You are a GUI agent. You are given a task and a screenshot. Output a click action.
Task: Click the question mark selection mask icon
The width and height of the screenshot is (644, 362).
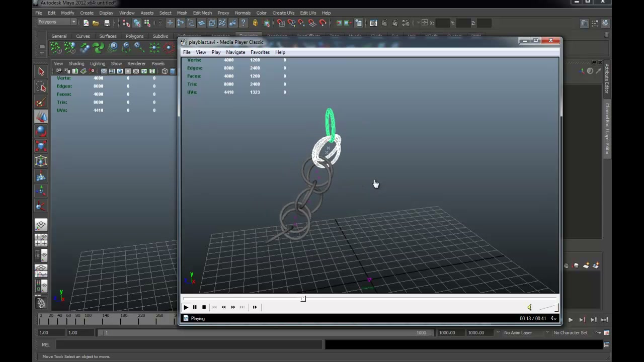click(244, 23)
